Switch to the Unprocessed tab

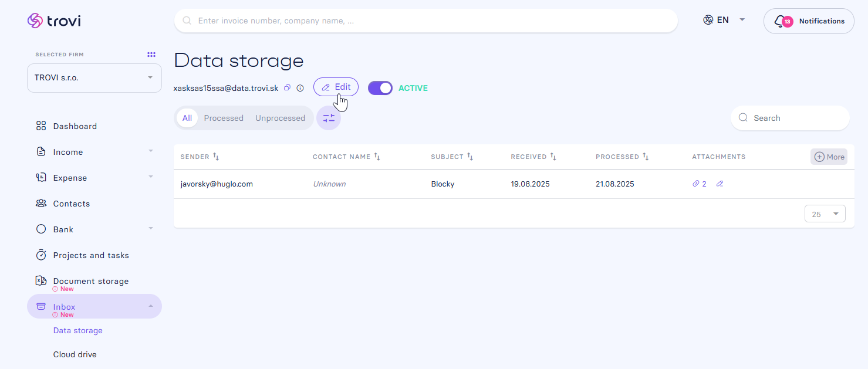pyautogui.click(x=280, y=118)
